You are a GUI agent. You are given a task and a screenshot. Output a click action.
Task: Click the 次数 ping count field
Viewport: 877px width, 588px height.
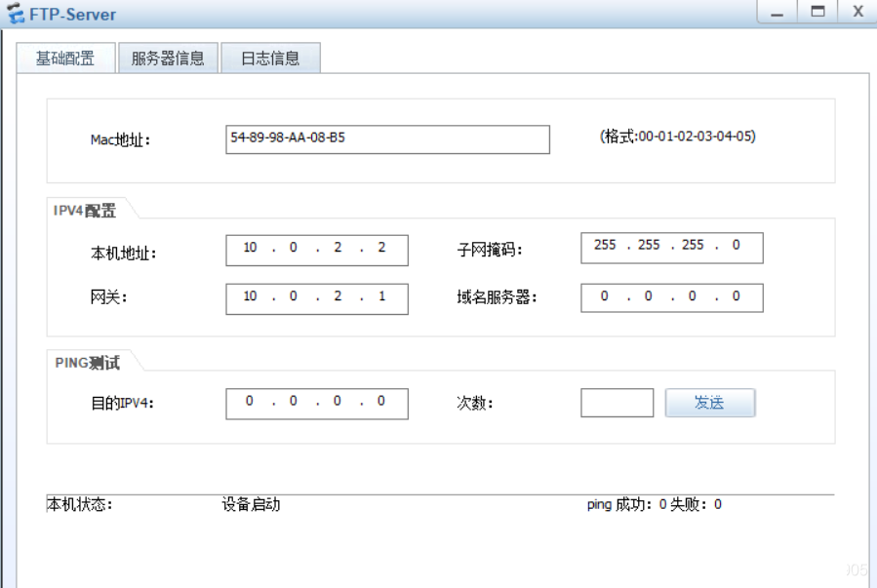click(x=617, y=403)
